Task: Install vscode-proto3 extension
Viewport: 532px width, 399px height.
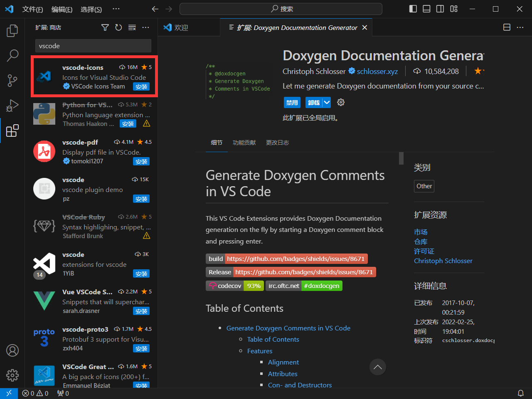Action: pyautogui.click(x=141, y=348)
